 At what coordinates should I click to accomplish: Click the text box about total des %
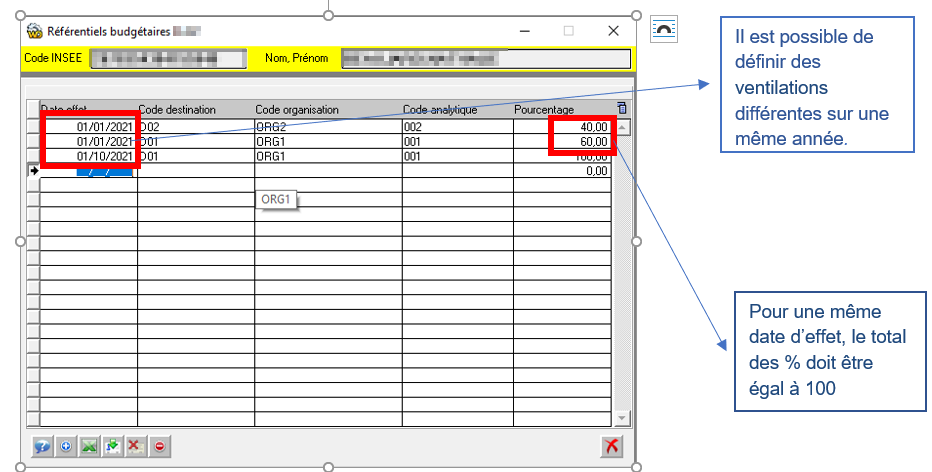pyautogui.click(x=830, y=351)
